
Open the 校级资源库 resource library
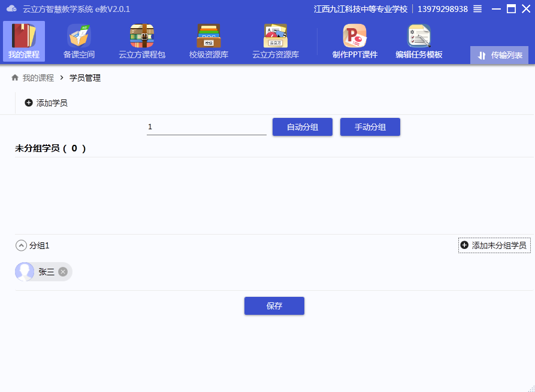tap(208, 37)
